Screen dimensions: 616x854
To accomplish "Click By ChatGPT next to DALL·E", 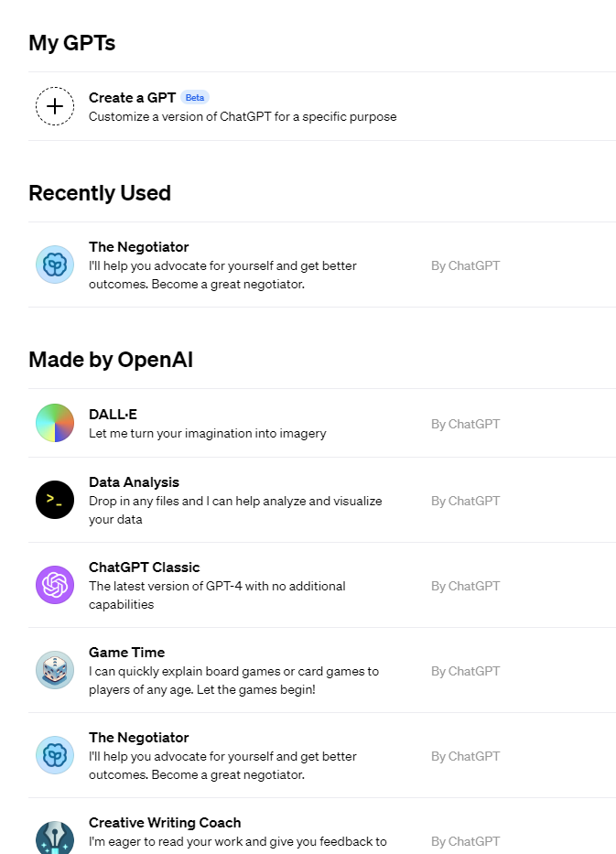I will [x=465, y=424].
